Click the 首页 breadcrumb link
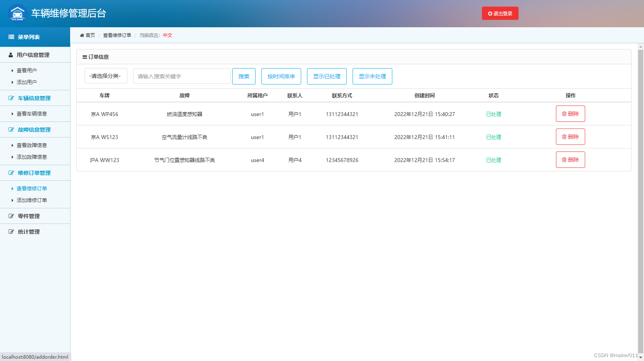Image resolution: width=644 pixels, height=361 pixels. point(90,35)
